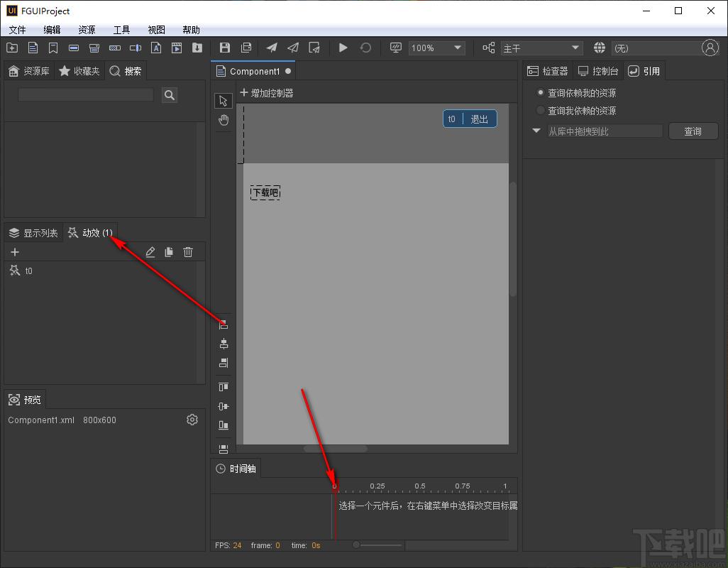Select the hand pan tool
This screenshot has height=568, width=728.
(224, 120)
